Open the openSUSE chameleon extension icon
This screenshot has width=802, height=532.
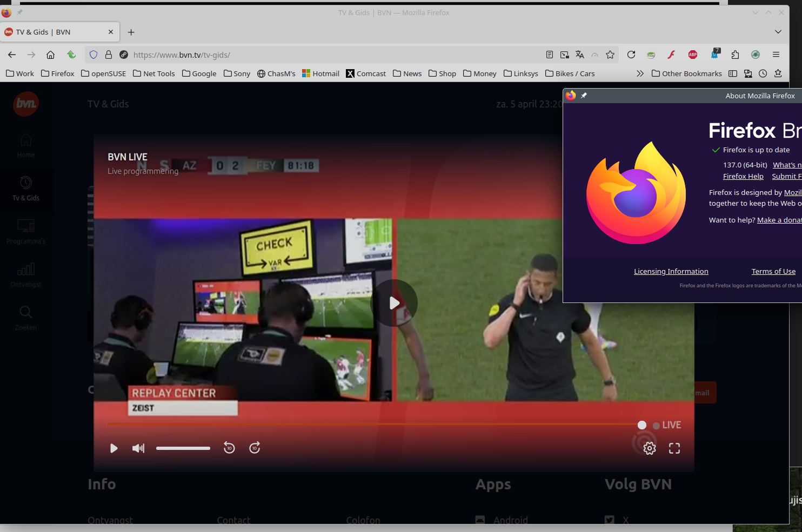pyautogui.click(x=651, y=55)
